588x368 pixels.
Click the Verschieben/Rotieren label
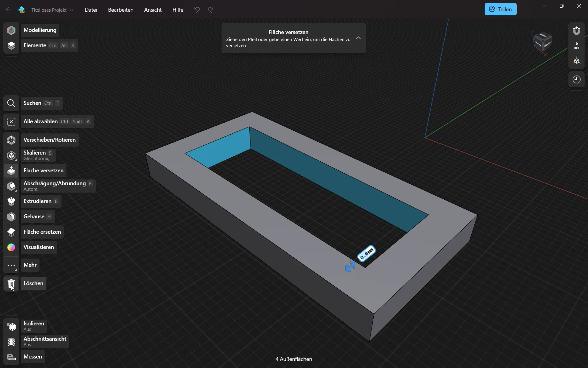50,140
